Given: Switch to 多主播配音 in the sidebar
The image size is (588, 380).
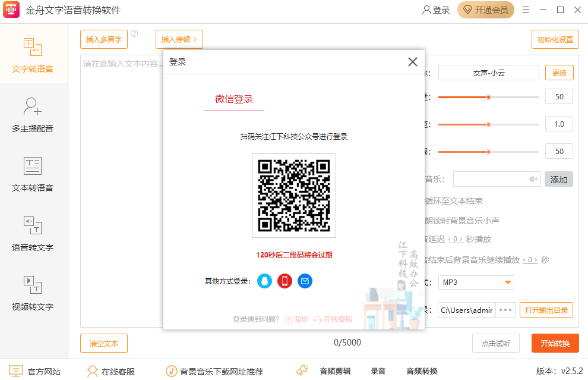Looking at the screenshot, I should [x=33, y=115].
